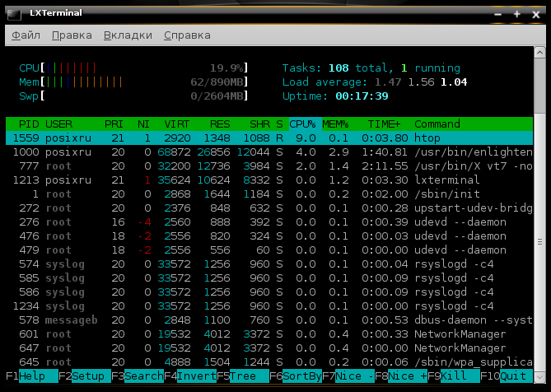Screen dimensions: 551x392
Task: Click the 62/890MB memory value
Action: pos(217,82)
